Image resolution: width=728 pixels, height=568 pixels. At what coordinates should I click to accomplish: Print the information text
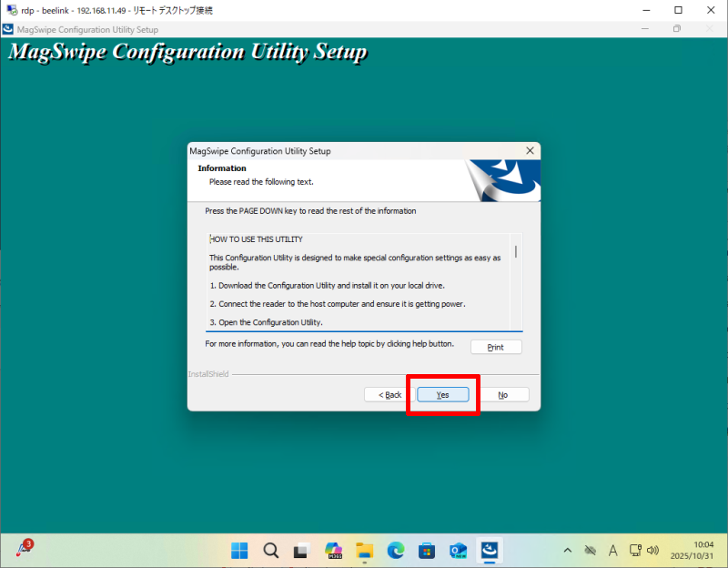496,348
